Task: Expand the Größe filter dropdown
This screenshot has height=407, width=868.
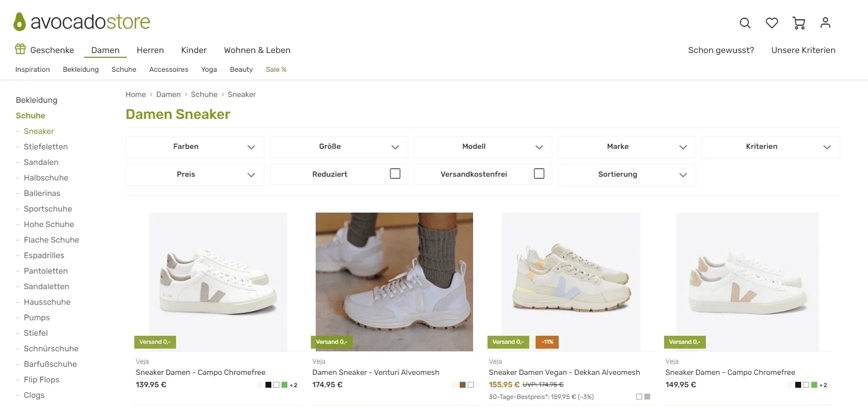Action: (339, 147)
